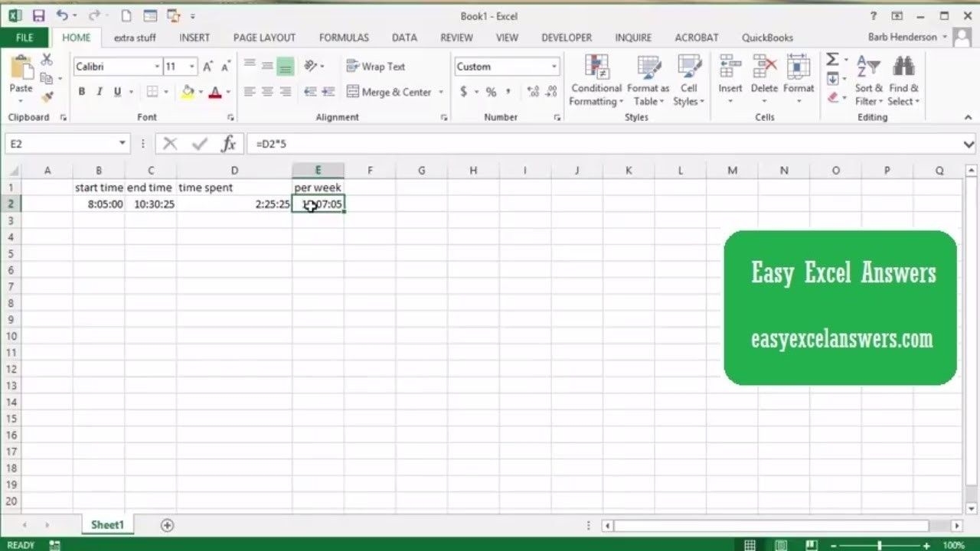Screen dimensions: 980x551
Task: Switch to the PAGE LAYOUT tab
Action: tap(264, 37)
